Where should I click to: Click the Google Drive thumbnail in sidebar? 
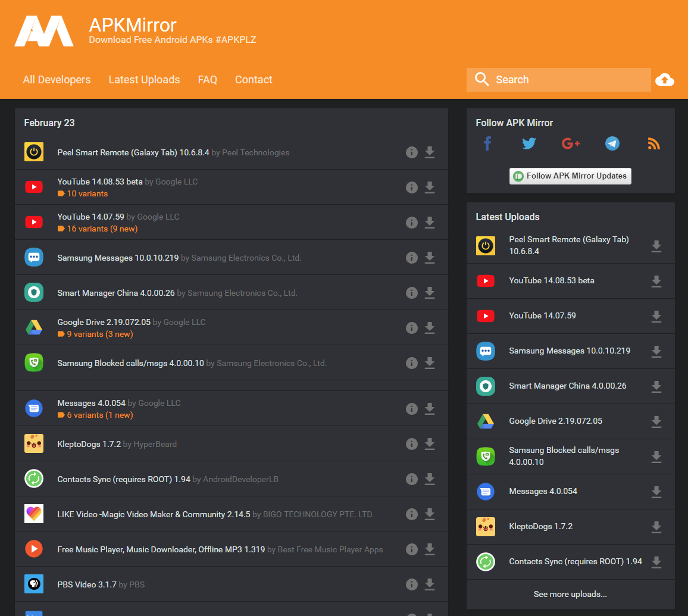[x=485, y=421]
